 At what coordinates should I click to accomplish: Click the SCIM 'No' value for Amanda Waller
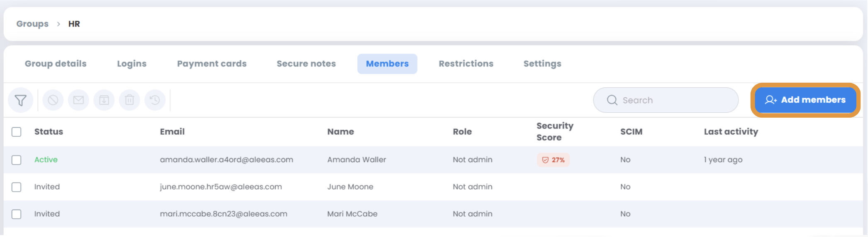pos(625,160)
